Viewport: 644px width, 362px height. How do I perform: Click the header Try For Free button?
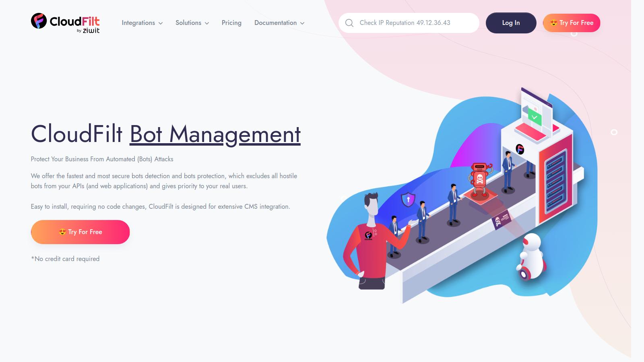(x=572, y=23)
